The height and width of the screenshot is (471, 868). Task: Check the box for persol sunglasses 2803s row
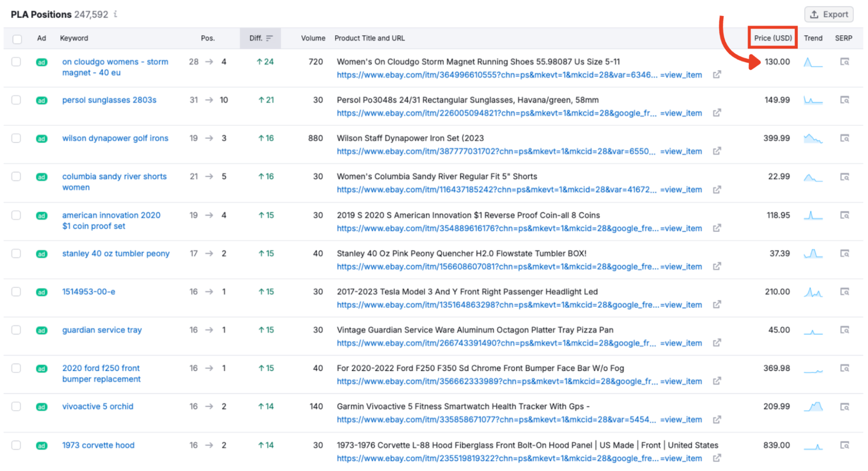pyautogui.click(x=16, y=100)
